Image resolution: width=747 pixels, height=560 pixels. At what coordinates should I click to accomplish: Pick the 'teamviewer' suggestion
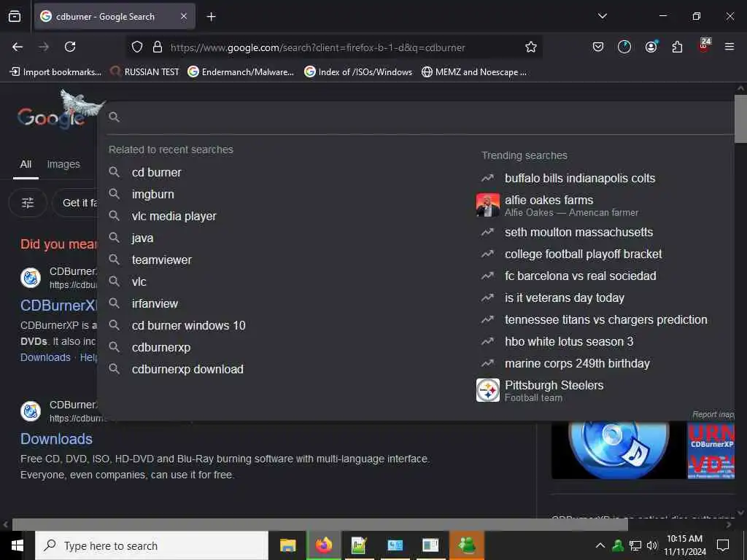click(161, 260)
